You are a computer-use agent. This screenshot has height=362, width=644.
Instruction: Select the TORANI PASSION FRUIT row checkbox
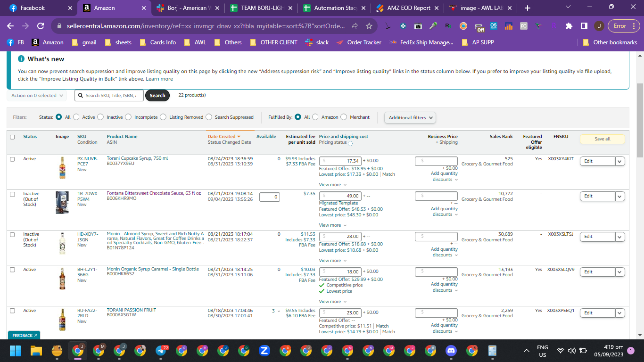pyautogui.click(x=12, y=311)
